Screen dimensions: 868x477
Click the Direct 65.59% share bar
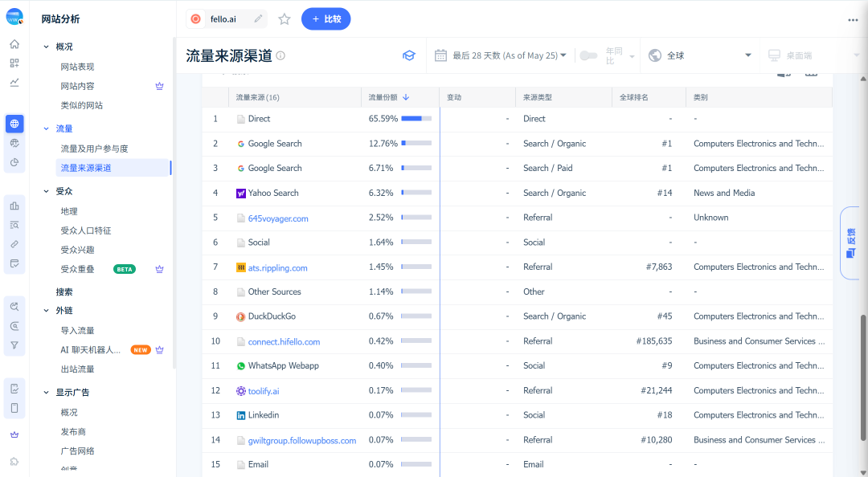[416, 118]
